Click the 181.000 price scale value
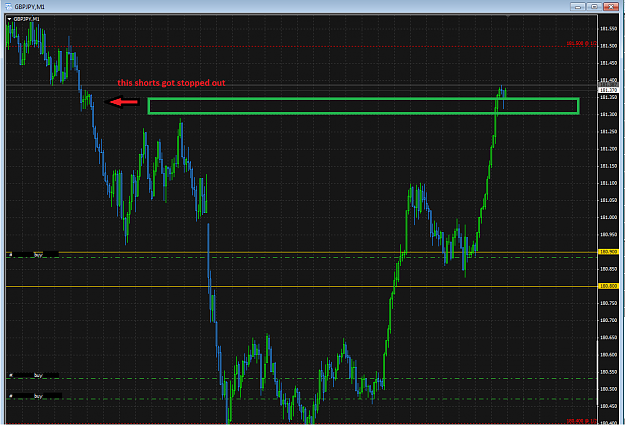This screenshot has height=427, width=625. (609, 217)
